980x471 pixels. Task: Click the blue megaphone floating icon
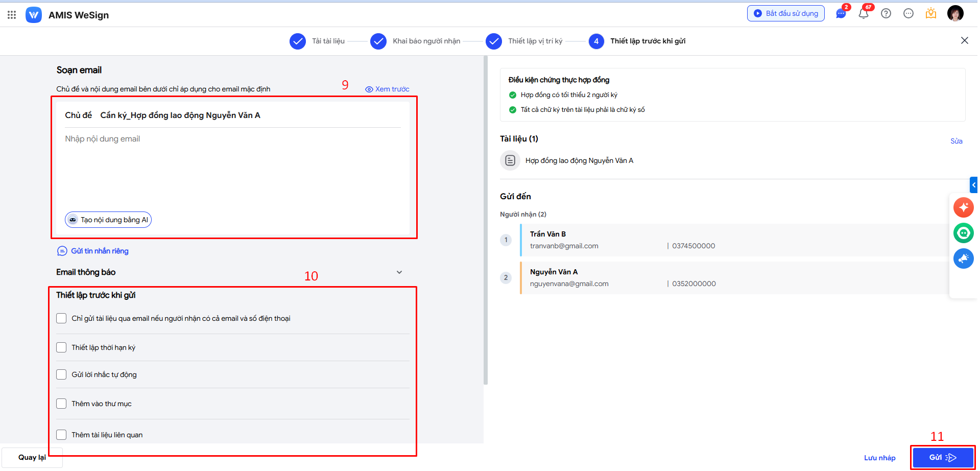(963, 258)
